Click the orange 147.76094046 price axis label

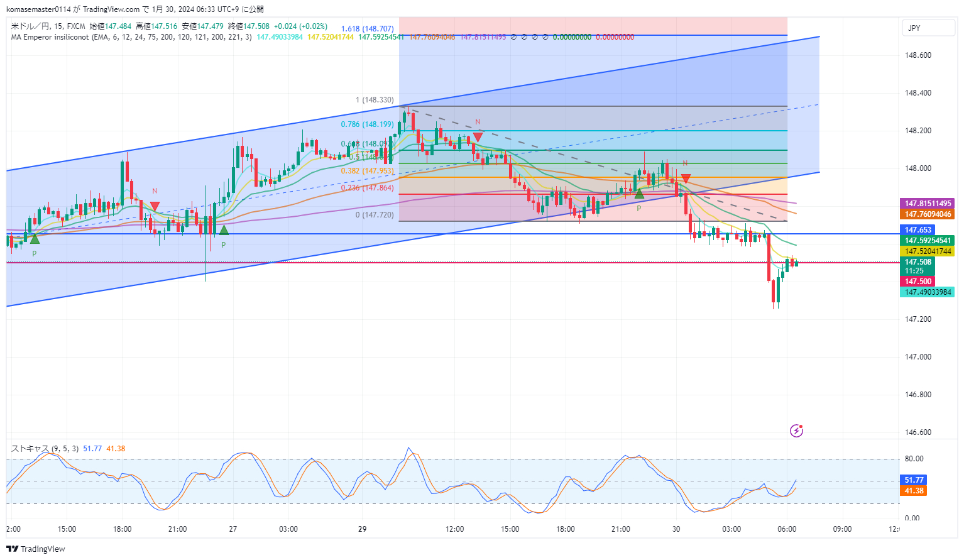(928, 214)
